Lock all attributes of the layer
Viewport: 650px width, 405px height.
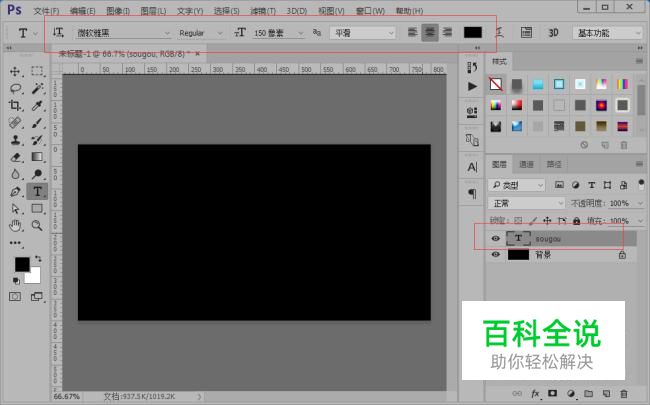pos(577,221)
